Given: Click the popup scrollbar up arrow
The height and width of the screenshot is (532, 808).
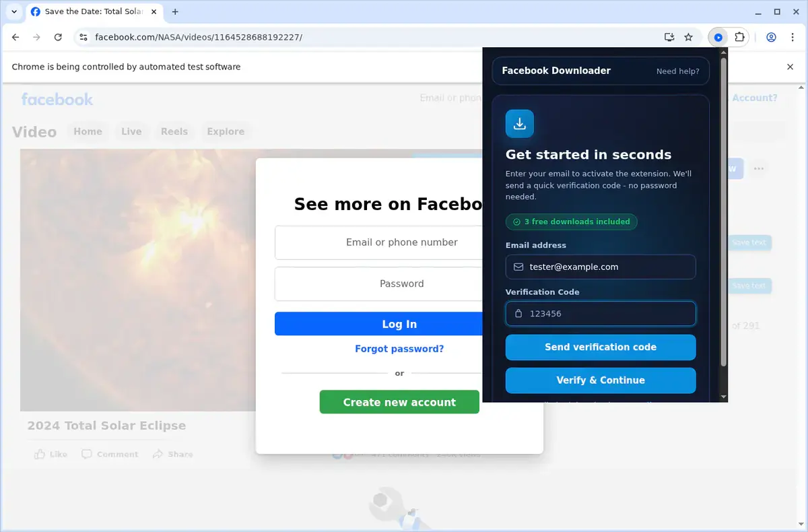Looking at the screenshot, I should click(x=724, y=52).
